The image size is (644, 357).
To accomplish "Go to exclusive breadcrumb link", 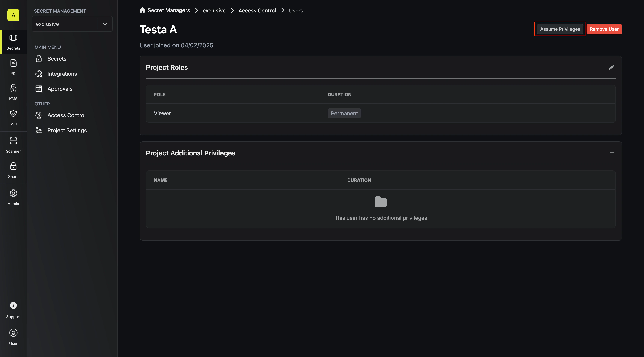I will coord(214,11).
